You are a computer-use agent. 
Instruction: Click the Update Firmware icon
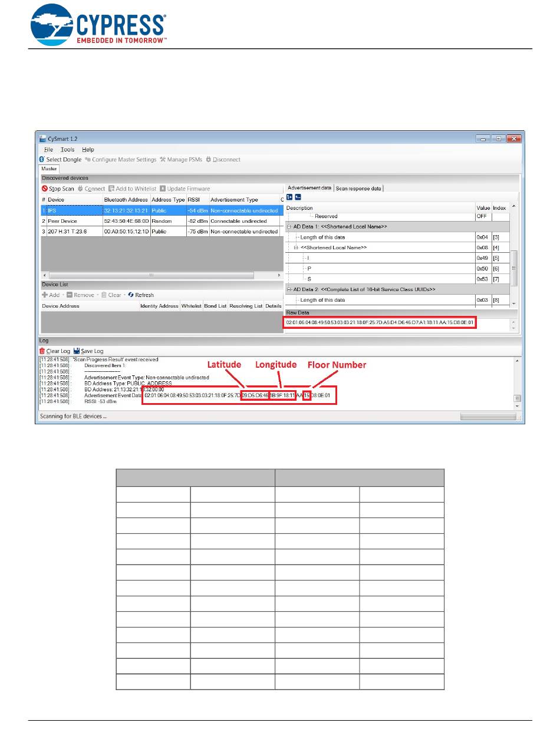(x=163, y=189)
